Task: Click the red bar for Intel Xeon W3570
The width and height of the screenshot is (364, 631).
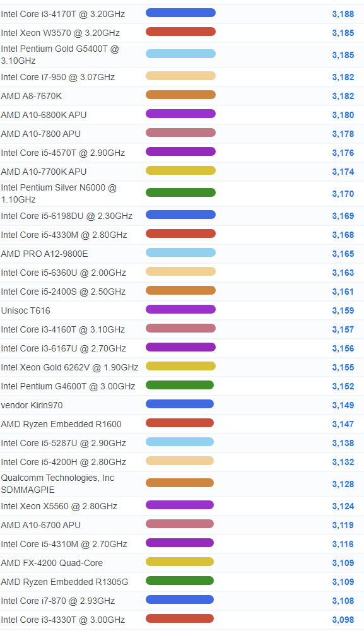Action: click(180, 32)
